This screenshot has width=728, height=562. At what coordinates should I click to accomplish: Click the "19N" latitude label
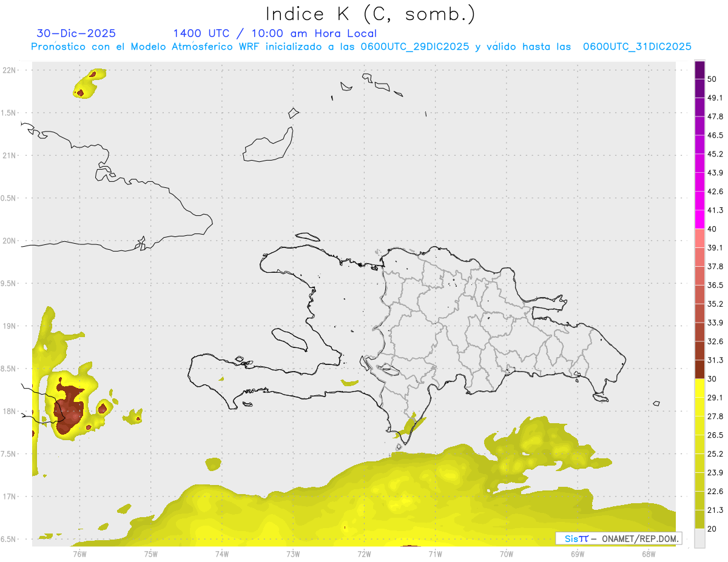(10, 326)
